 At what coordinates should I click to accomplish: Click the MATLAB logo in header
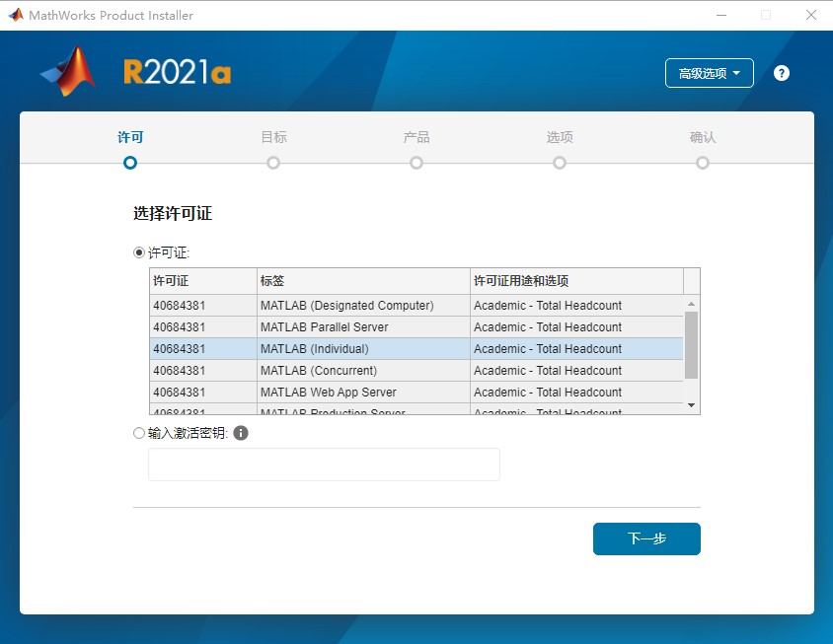click(x=68, y=73)
